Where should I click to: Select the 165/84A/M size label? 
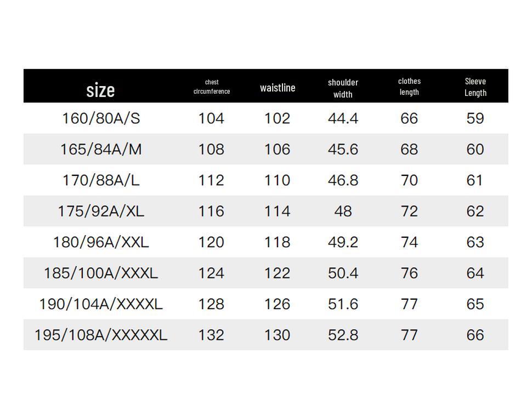pos(100,149)
